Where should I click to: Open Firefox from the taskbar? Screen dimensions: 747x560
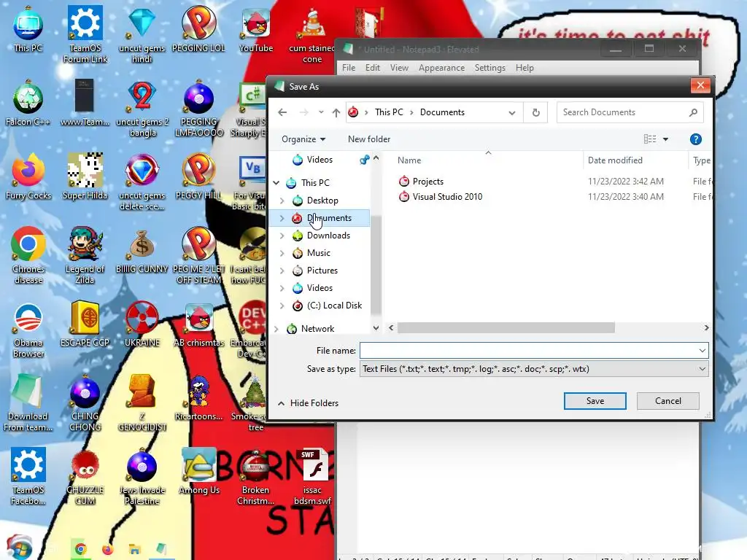click(x=108, y=549)
